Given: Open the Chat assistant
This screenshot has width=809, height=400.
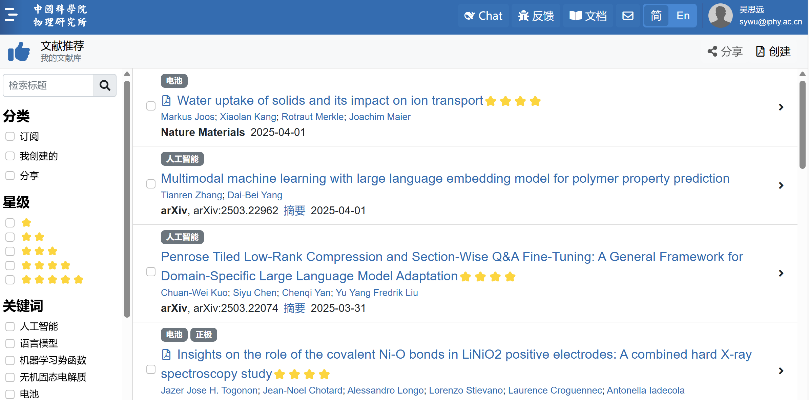Looking at the screenshot, I should click(482, 16).
